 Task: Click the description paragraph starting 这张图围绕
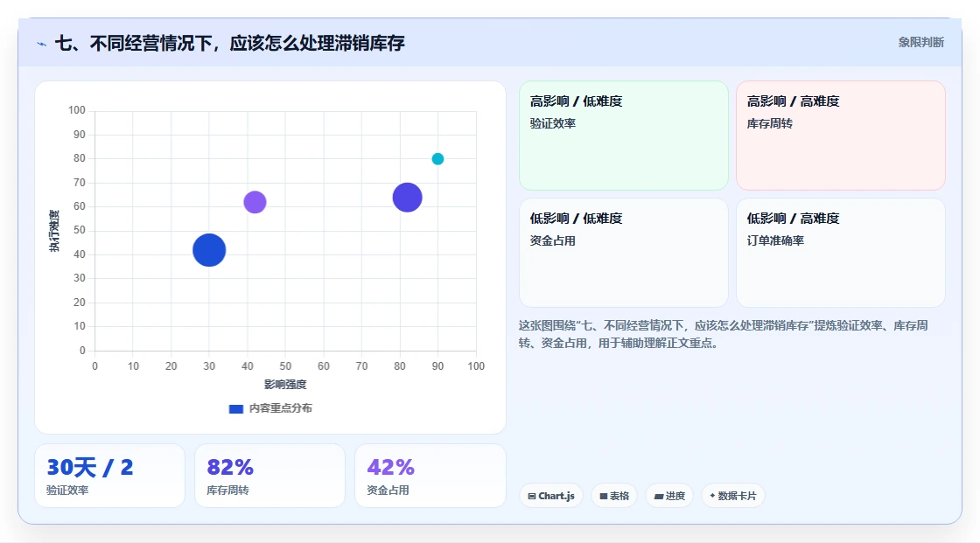(723, 334)
